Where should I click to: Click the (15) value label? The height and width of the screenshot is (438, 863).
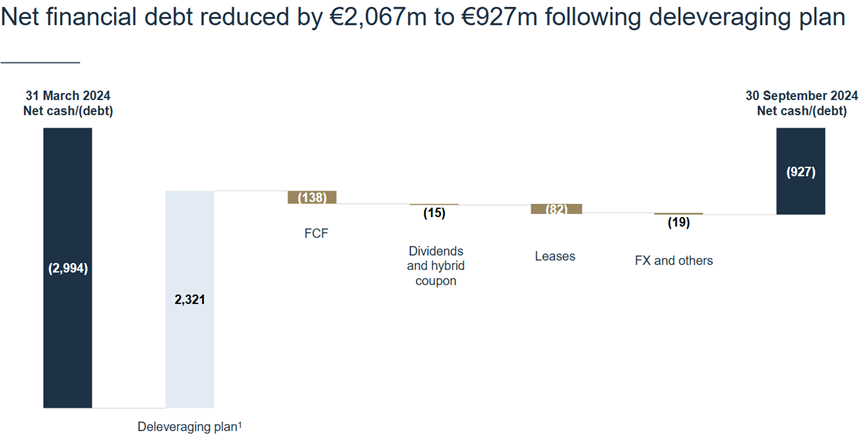[x=434, y=213]
